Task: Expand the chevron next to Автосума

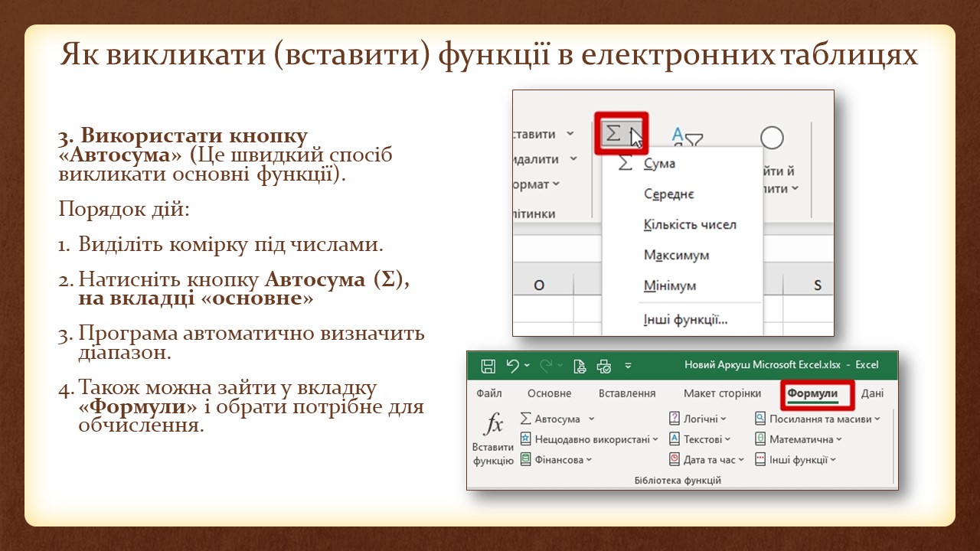Action: point(591,419)
